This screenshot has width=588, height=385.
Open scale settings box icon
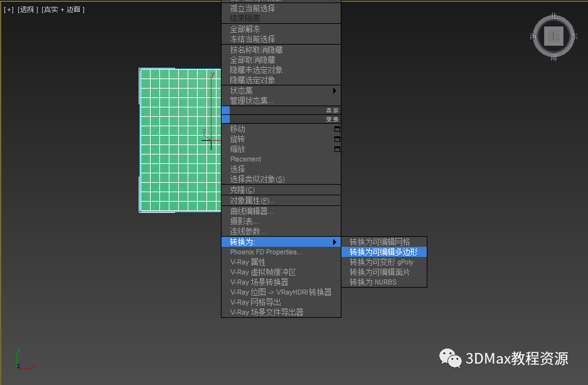[337, 149]
